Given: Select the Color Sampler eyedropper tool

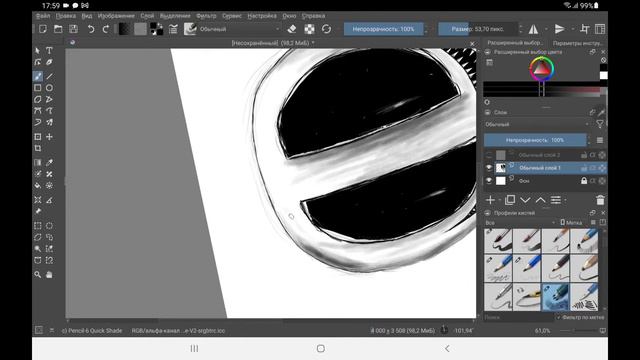Looking at the screenshot, I should tap(49, 162).
